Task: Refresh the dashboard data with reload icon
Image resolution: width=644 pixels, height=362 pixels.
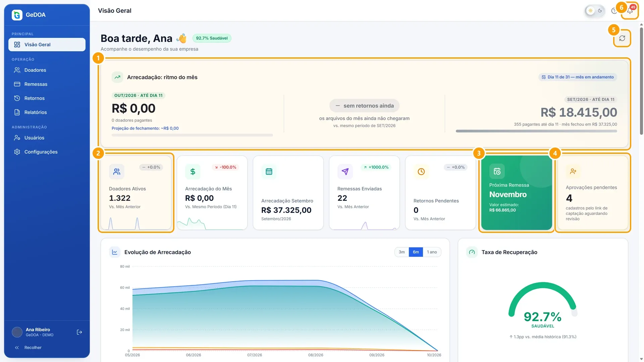Action: click(622, 38)
